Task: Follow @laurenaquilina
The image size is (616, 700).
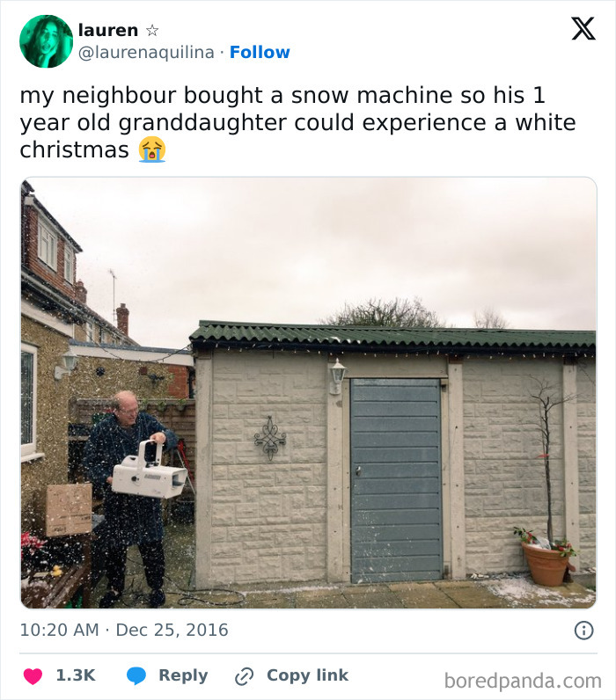Action: pyautogui.click(x=260, y=52)
